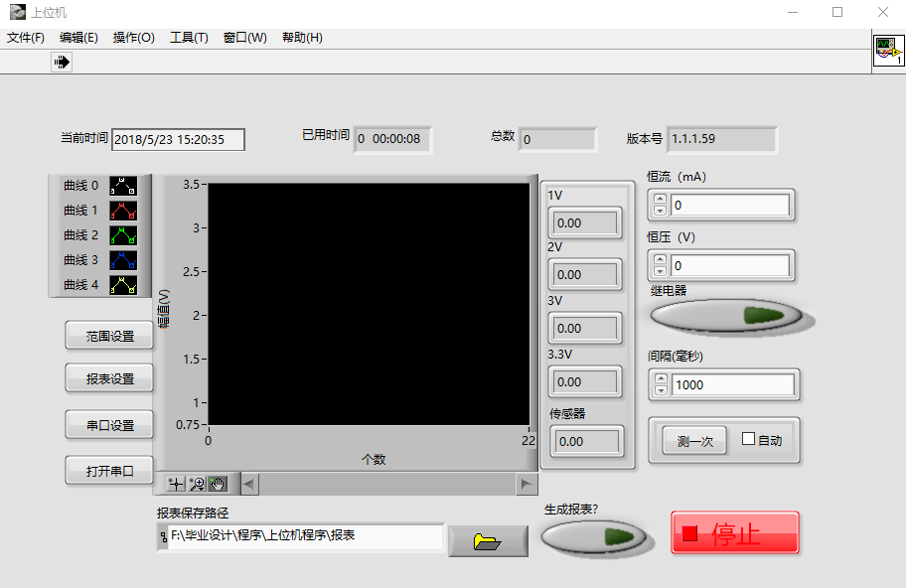Click the 幅值(V) y-axis label
Viewport: 906px width, 588px height.
point(164,309)
